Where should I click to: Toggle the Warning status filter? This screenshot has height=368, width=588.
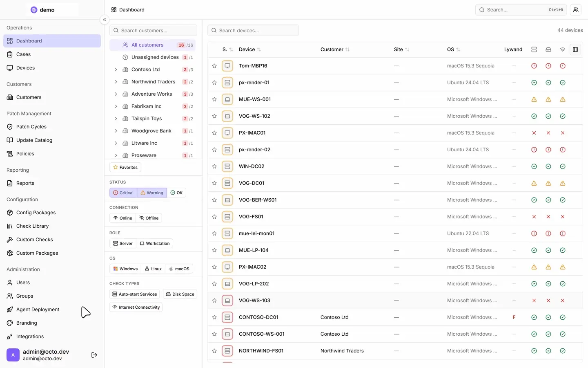click(152, 193)
